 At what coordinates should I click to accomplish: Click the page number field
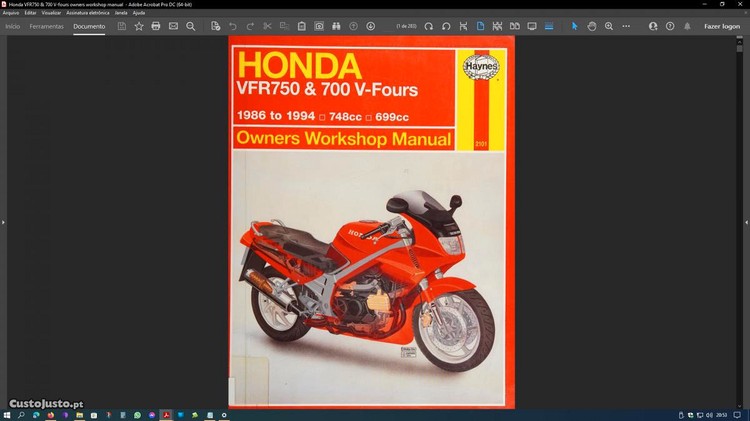pos(405,26)
